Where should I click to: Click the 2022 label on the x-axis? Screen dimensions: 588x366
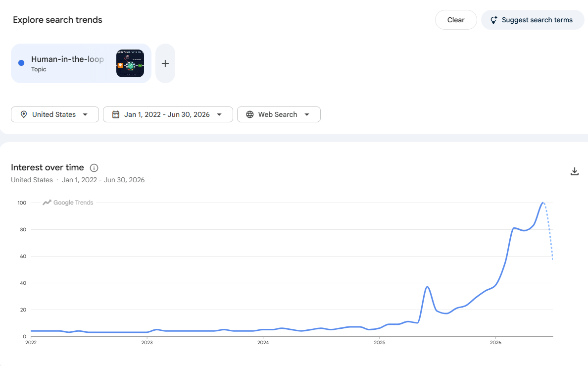click(31, 342)
